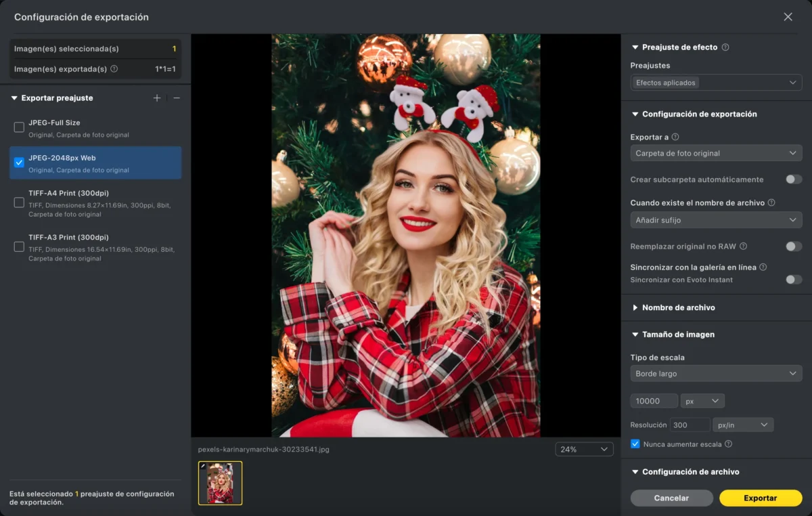
Task: Enable Crear subcarpeta automáticamente switch
Action: tap(793, 179)
